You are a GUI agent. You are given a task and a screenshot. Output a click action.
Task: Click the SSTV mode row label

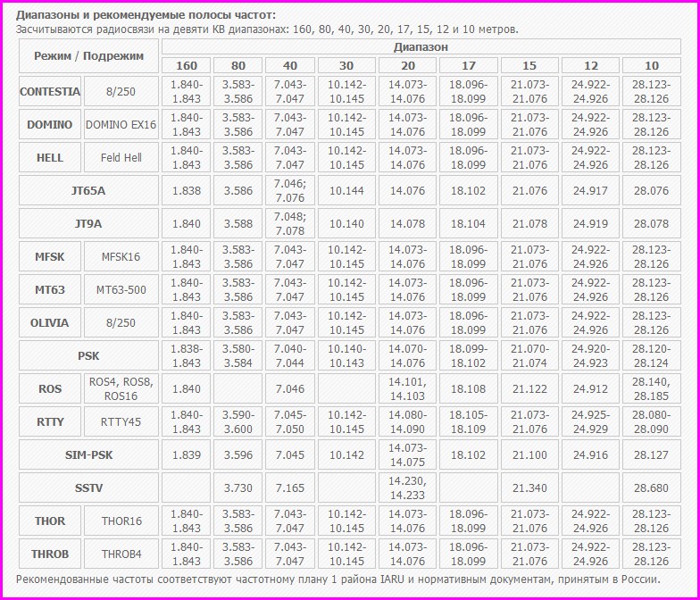(88, 487)
